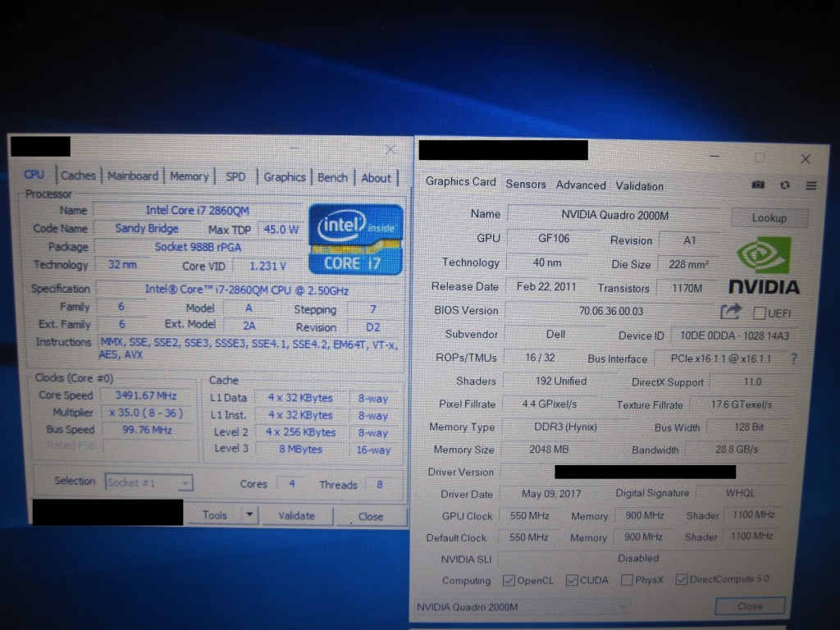Click the Transistors value 1170M
The width and height of the screenshot is (840, 630).
[x=687, y=288]
